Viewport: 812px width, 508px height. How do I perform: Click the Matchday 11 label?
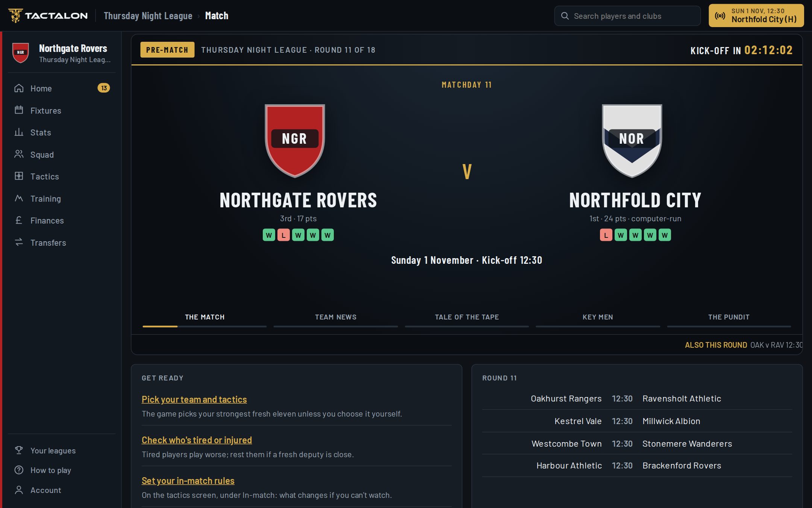click(x=467, y=85)
